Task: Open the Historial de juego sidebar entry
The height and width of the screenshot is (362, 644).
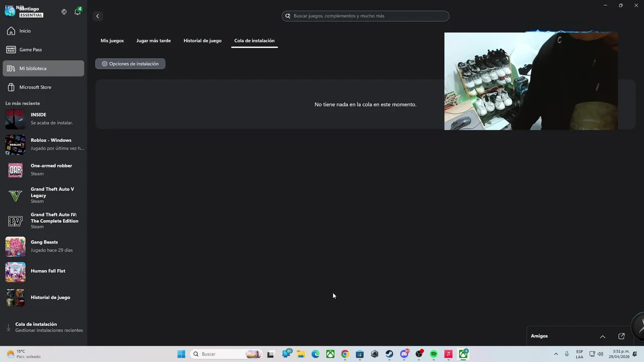Action: pos(43,298)
